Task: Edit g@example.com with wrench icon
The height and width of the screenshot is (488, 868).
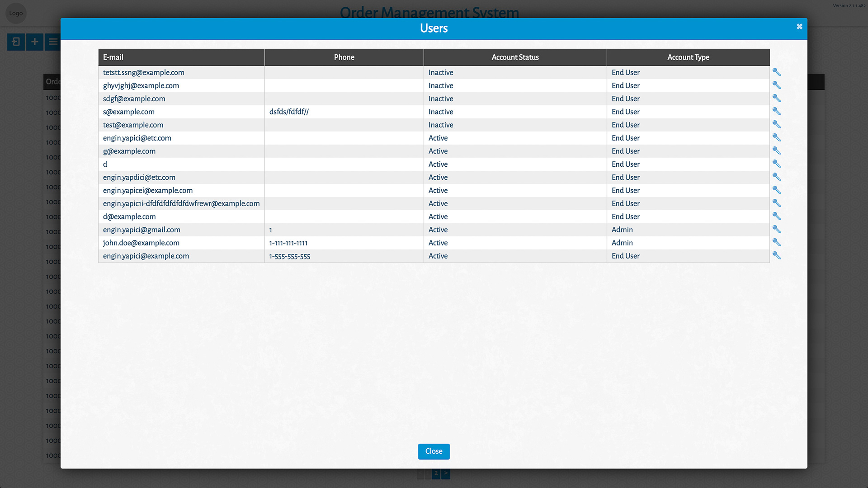Action: [776, 150]
